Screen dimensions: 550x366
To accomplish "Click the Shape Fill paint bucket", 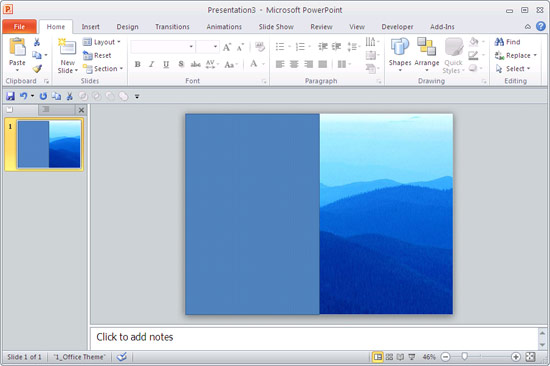I will [474, 42].
